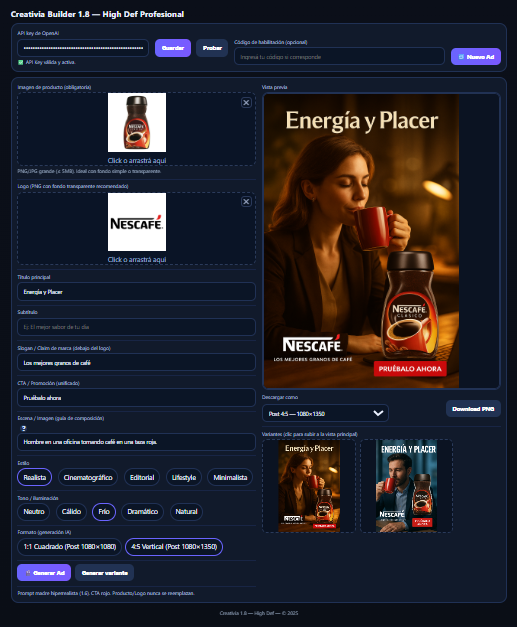The width and height of the screenshot is (517, 627).
Task: Click Generar variante button
Action: pos(105,573)
